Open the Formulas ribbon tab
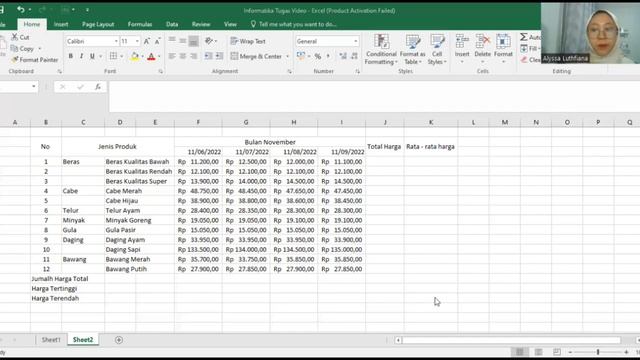Screen dimensions: 640x360 click(140, 24)
